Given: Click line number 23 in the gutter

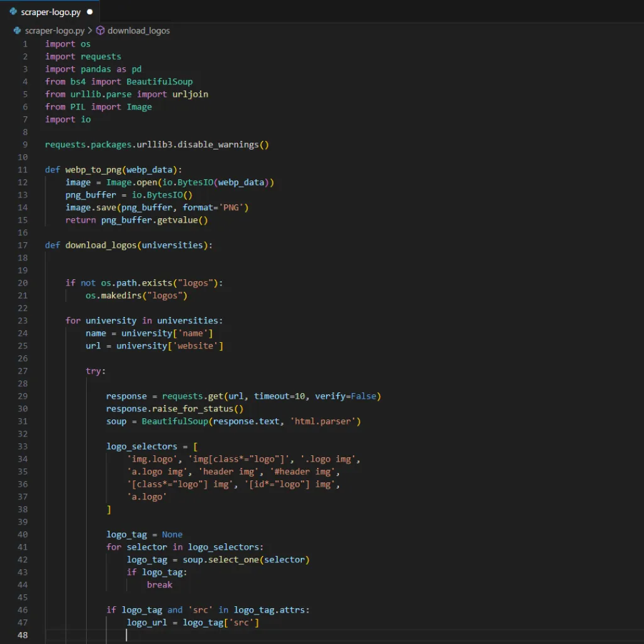Looking at the screenshot, I should pyautogui.click(x=23, y=321).
